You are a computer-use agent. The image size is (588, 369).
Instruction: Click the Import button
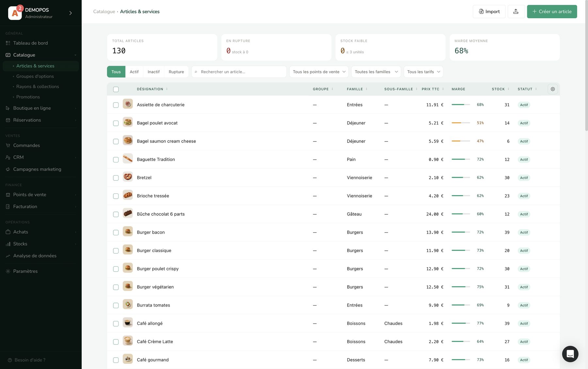pyautogui.click(x=489, y=11)
